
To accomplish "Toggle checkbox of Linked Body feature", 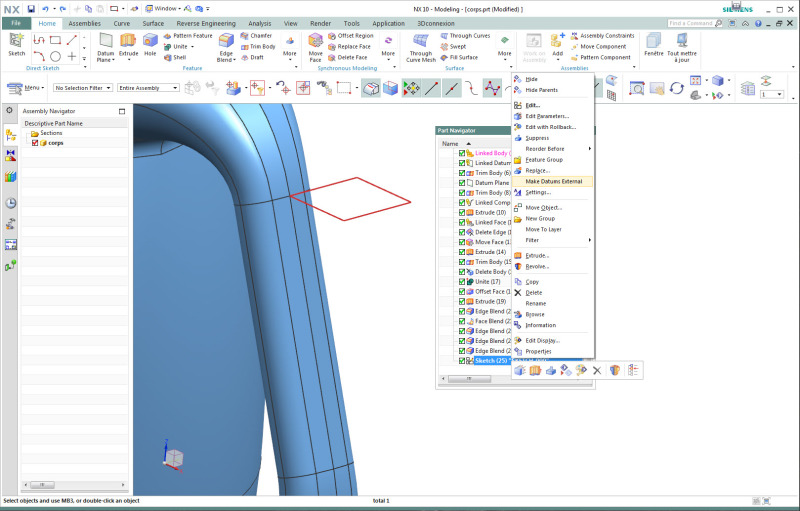I will point(462,153).
